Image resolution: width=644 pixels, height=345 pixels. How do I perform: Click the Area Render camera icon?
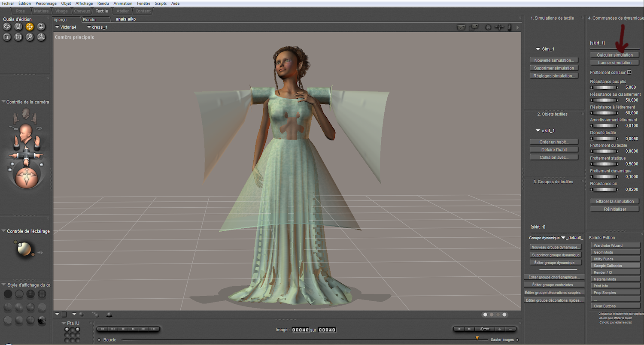pyautogui.click(x=474, y=27)
